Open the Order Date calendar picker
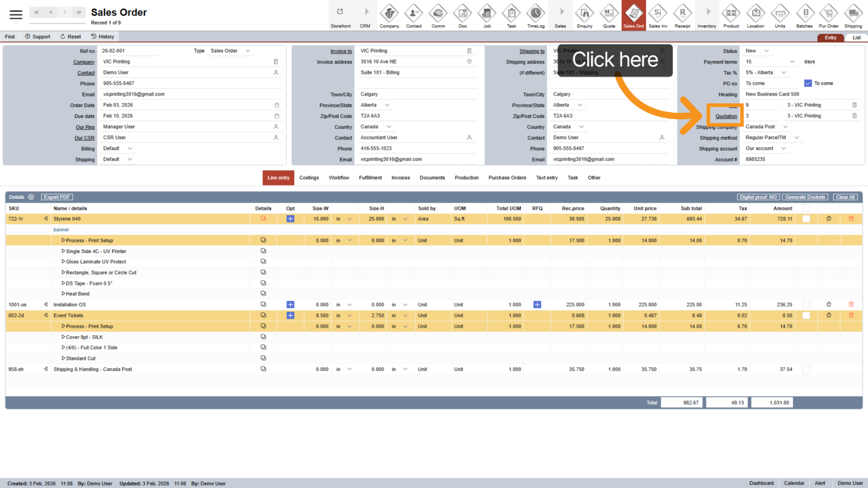Viewport: 868px width, 488px height. [276, 105]
